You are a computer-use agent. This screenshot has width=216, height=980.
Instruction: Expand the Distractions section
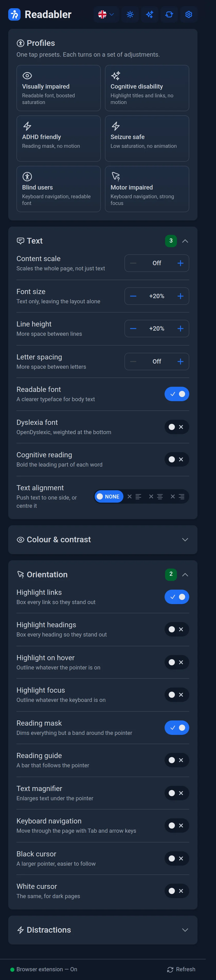(103, 930)
